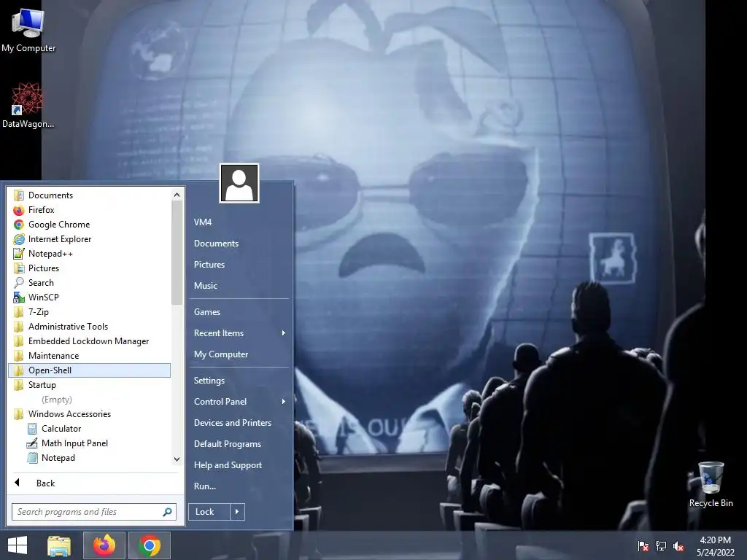
Task: Launch Math Input Panel
Action: (89, 443)
